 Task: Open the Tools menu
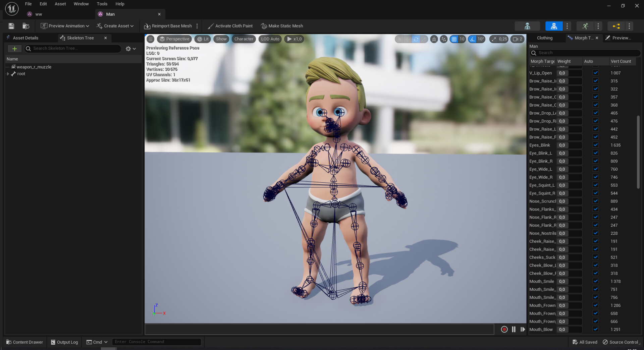pos(102,4)
